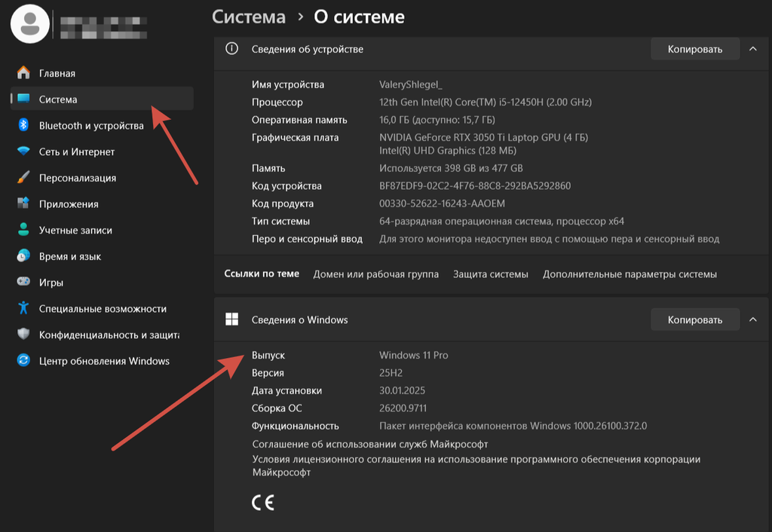Click the Ссылки по теме label
772x532 pixels.
click(262, 274)
